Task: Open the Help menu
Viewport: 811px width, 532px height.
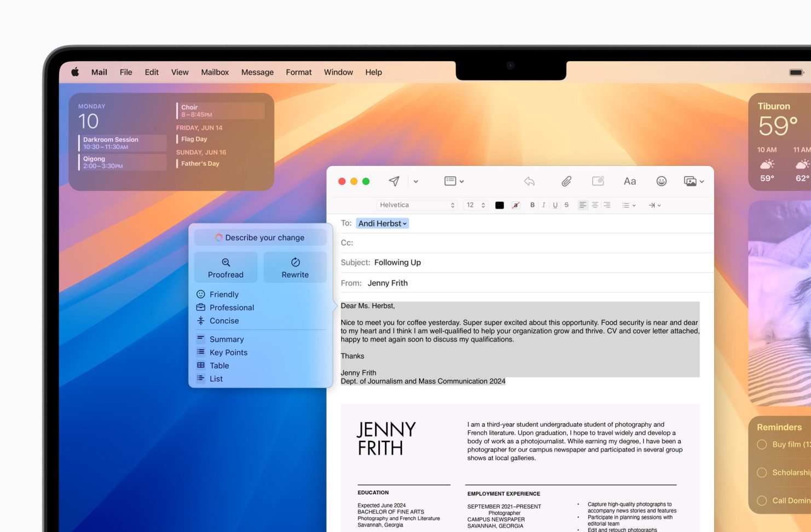Action: (x=374, y=72)
